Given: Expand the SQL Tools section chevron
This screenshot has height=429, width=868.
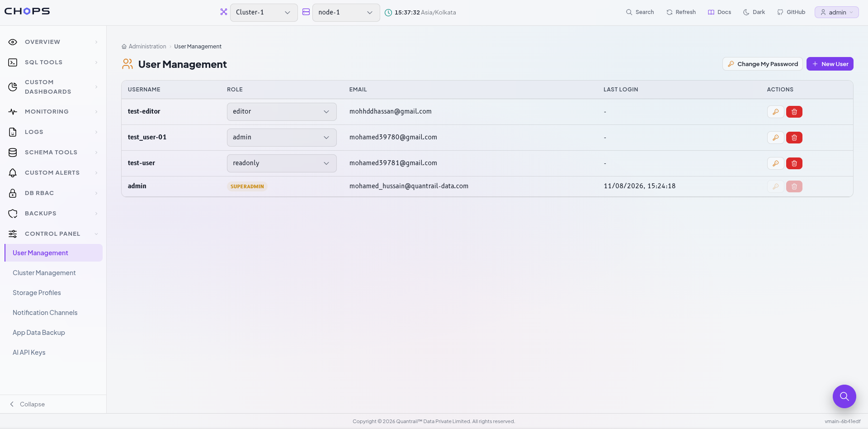Looking at the screenshot, I should (x=96, y=62).
